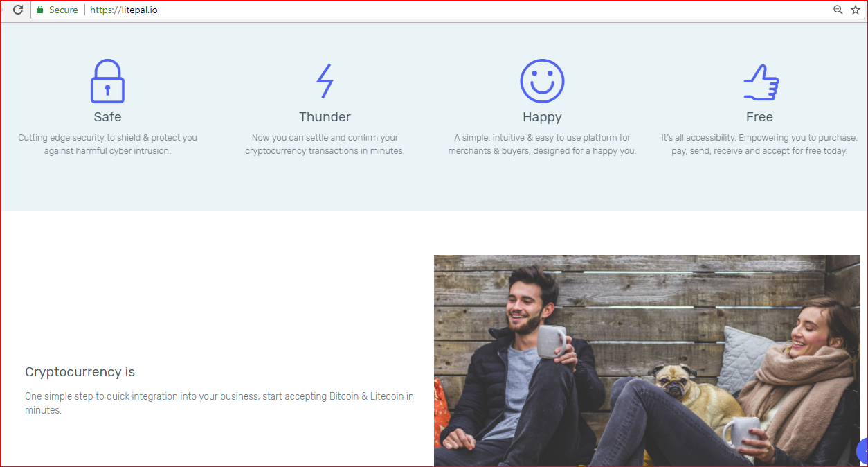View site info via green Secure padlock
Viewport: 868px width, 467px height.
click(x=40, y=10)
